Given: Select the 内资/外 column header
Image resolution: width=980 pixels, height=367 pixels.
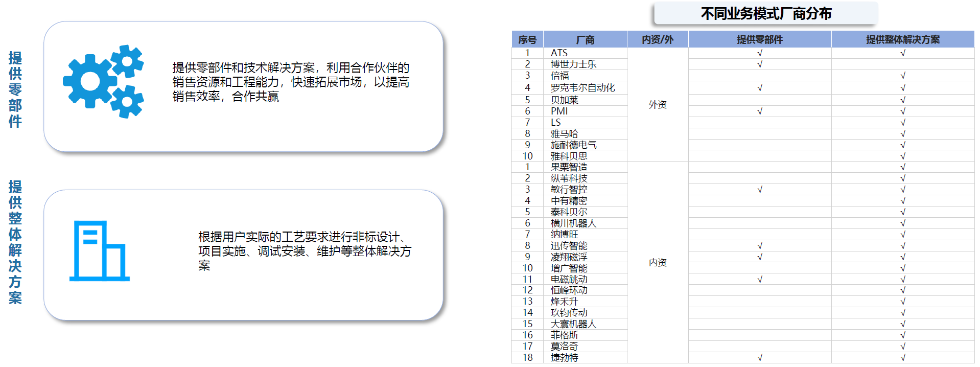Looking at the screenshot, I should (658, 39).
